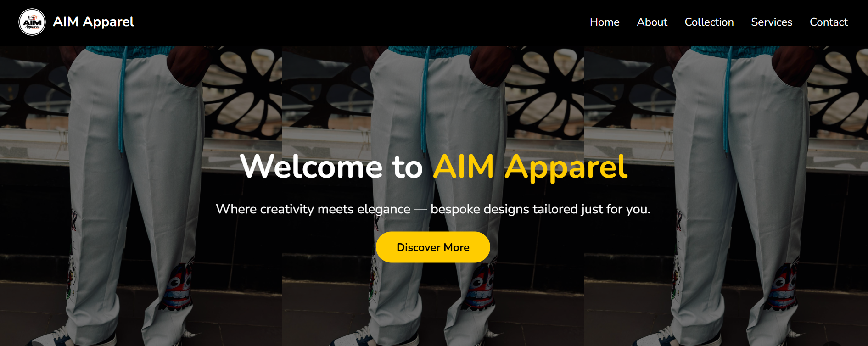Click the white "Welcome to" heading text
The image size is (868, 346).
(331, 167)
